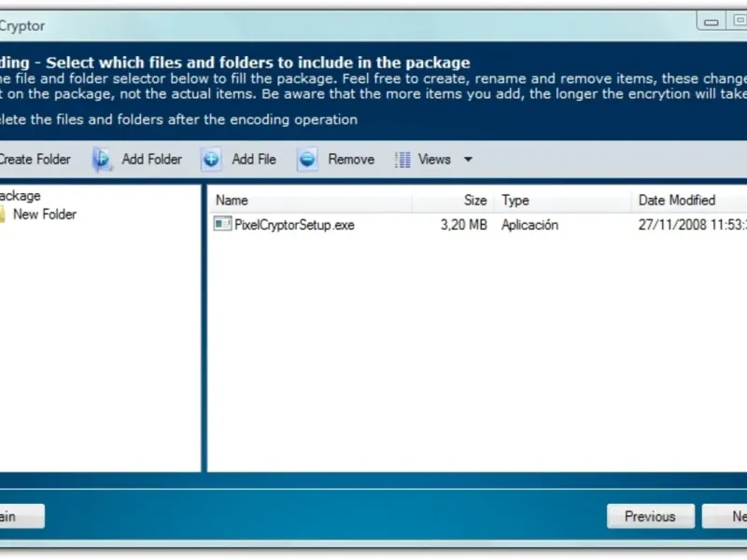Click the Add Folder toolbar label
This screenshot has height=560, width=747.
coord(152,159)
